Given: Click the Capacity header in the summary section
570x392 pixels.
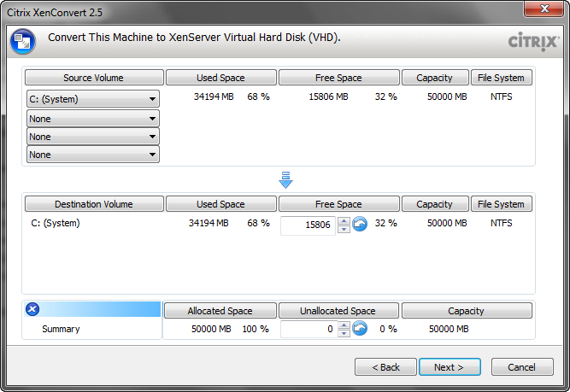Looking at the screenshot, I should 467,311.
